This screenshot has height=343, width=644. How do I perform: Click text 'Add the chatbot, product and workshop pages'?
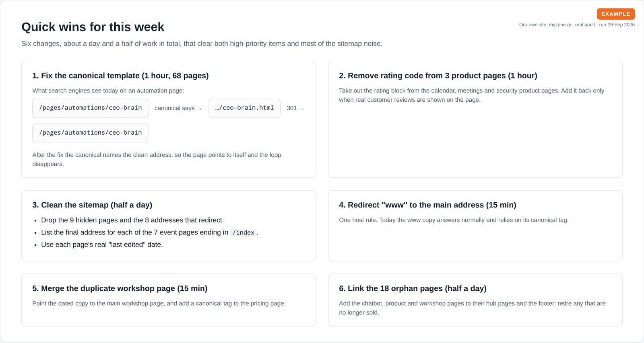click(472, 308)
